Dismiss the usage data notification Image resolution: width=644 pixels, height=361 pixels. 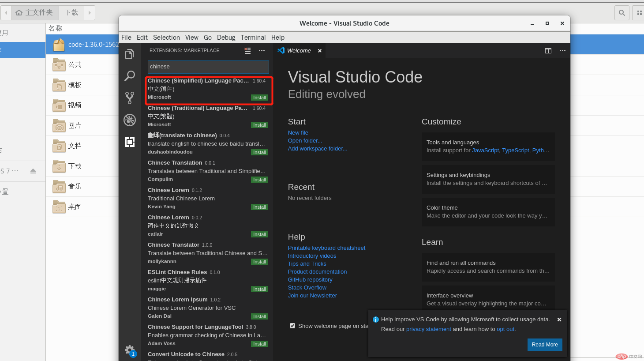tap(559, 320)
